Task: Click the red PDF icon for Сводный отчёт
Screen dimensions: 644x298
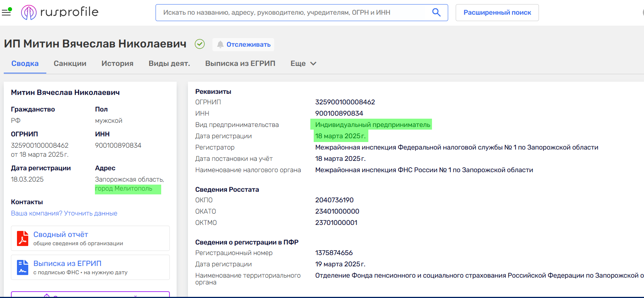Action: click(23, 238)
